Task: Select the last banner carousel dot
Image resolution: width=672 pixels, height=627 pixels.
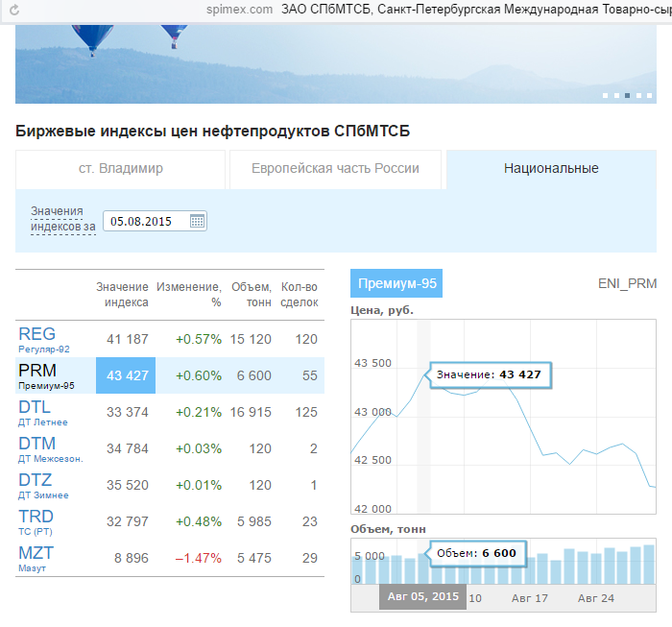Action: [650, 96]
